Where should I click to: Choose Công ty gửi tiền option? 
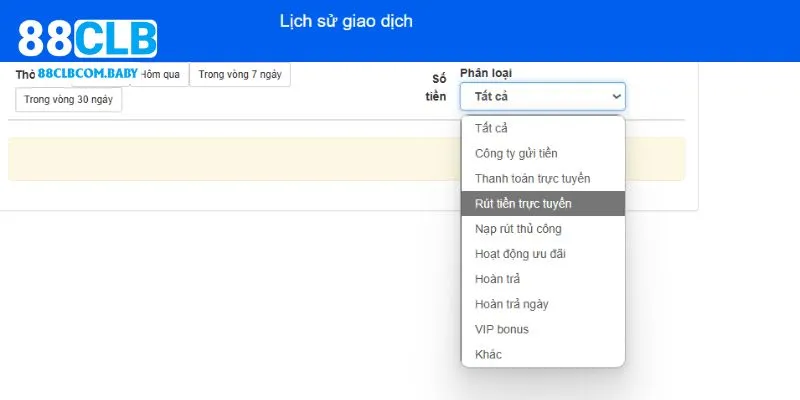click(543, 153)
